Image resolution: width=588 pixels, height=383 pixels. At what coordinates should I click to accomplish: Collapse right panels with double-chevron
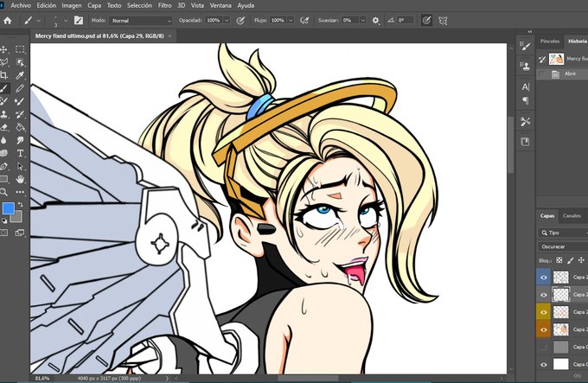click(530, 32)
